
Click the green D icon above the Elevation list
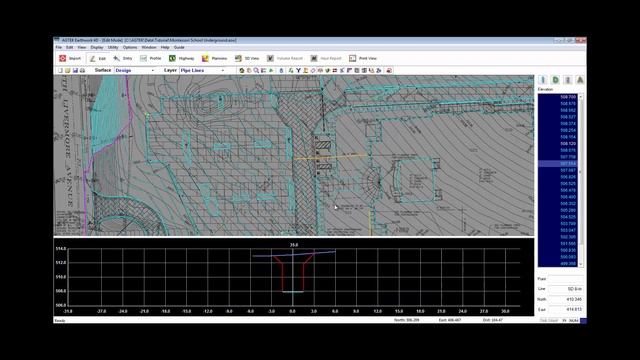click(555, 80)
